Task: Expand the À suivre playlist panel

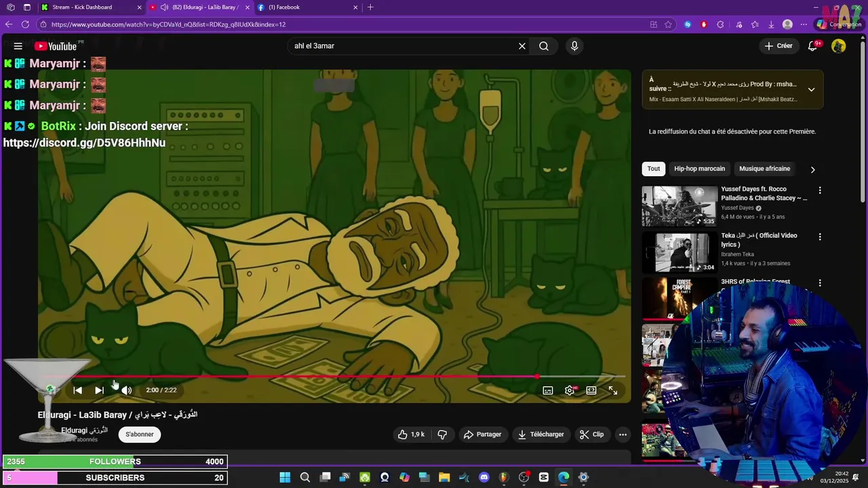Action: coord(811,89)
